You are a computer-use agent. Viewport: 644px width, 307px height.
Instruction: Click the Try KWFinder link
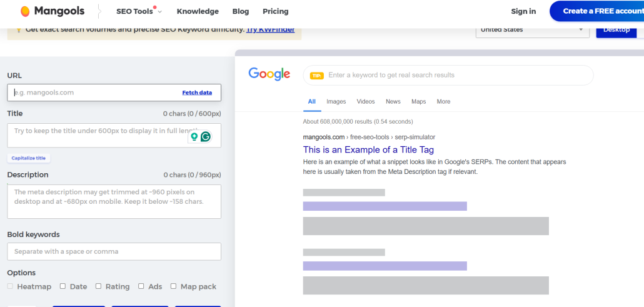(x=270, y=29)
